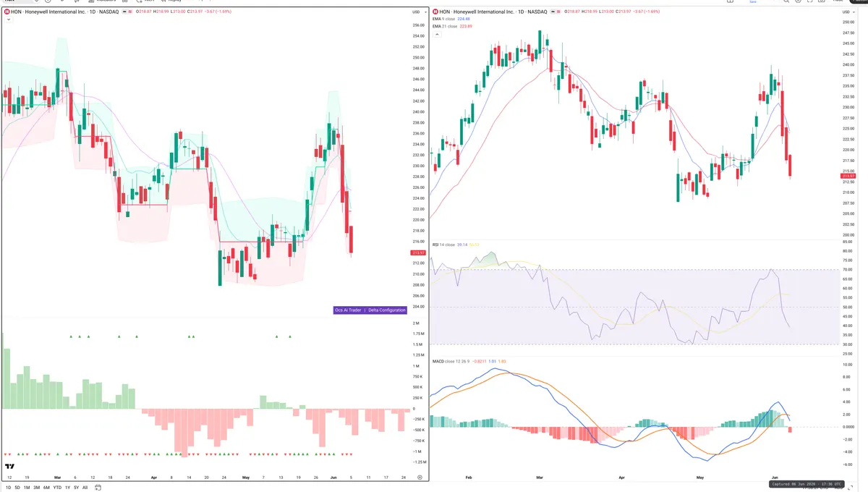Click the HON logo in the left chart
The width and height of the screenshot is (868, 492).
point(7,12)
